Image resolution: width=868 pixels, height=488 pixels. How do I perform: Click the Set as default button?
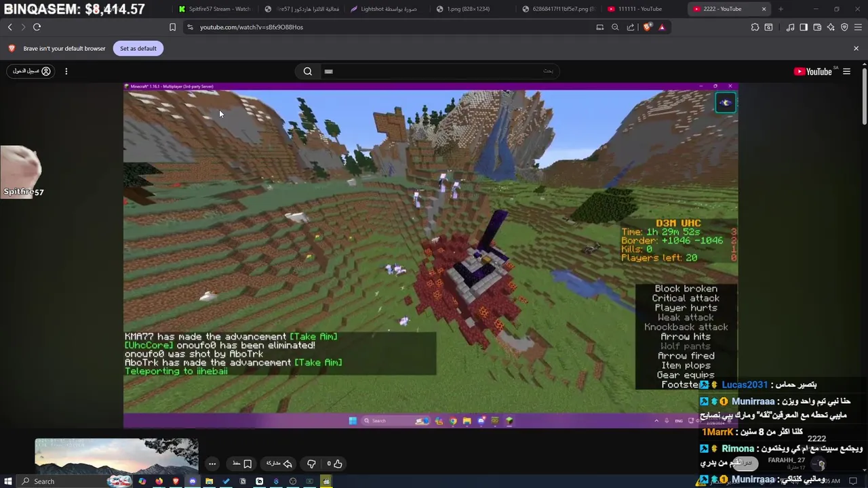[x=138, y=48]
